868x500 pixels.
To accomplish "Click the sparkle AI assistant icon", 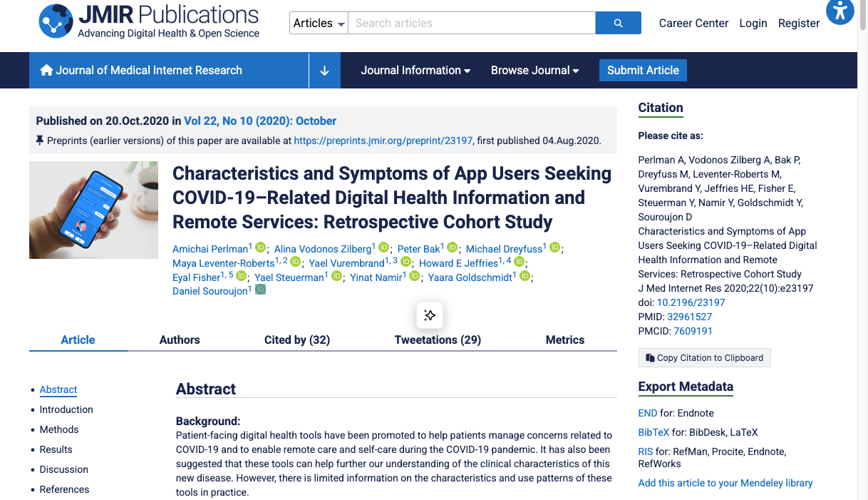I will pos(430,315).
